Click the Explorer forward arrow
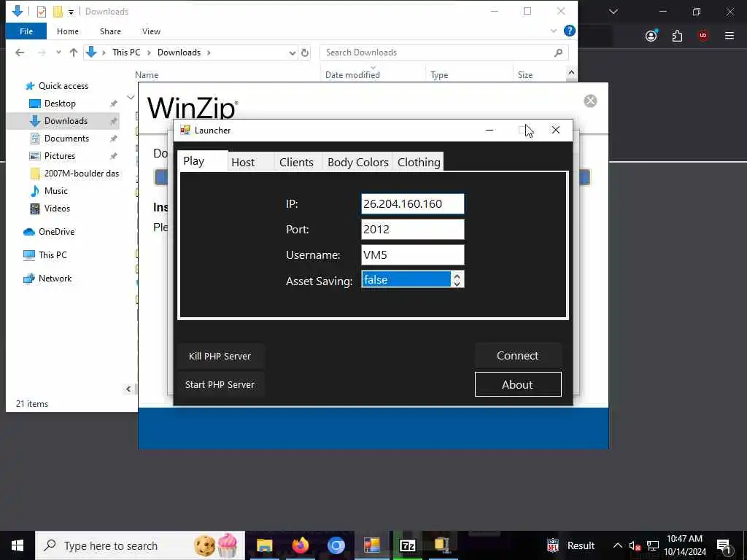 [x=42, y=52]
